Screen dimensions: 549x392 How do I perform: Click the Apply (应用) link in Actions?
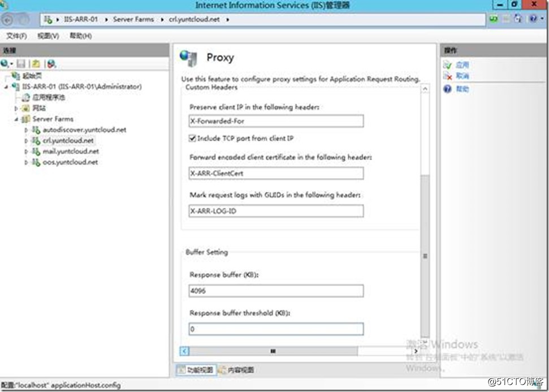462,65
